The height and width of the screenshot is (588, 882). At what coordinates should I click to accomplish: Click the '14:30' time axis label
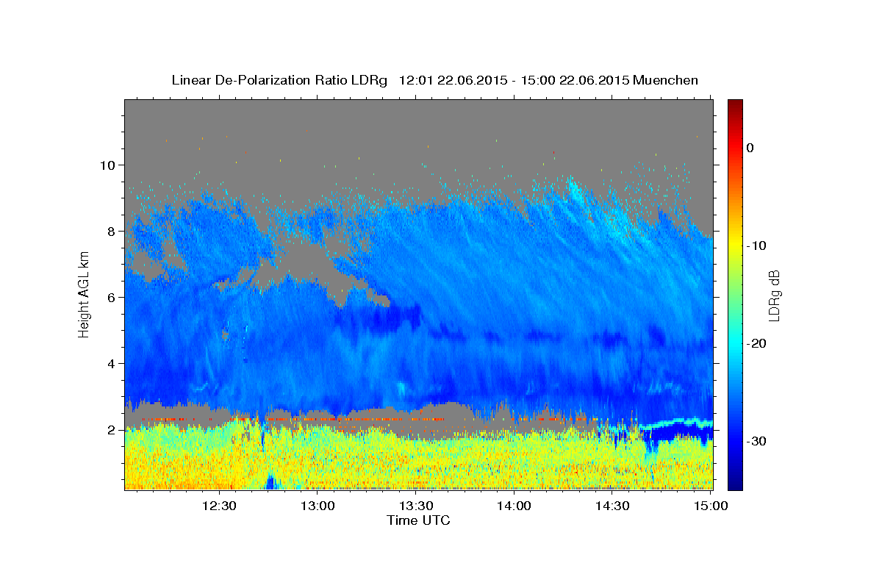[612, 506]
